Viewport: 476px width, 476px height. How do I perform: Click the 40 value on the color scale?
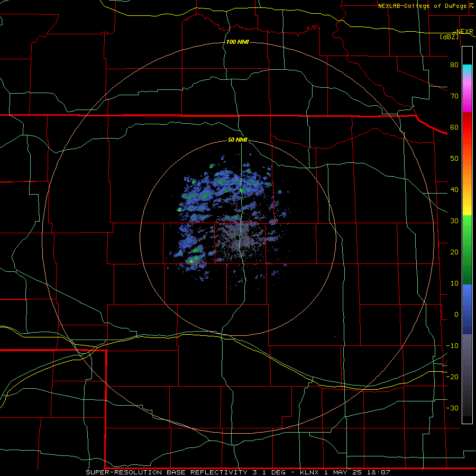pyautogui.click(x=454, y=190)
